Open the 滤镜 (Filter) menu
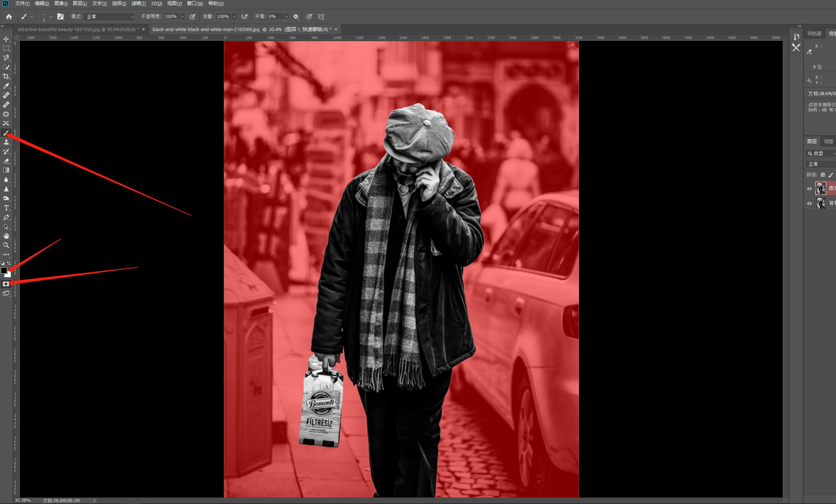The image size is (836, 504). pos(138,4)
